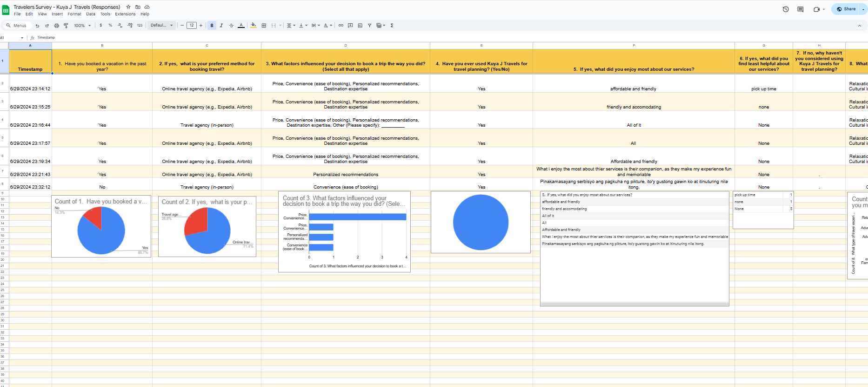
Task: Select the Timestamp header cell
Action: coord(30,61)
